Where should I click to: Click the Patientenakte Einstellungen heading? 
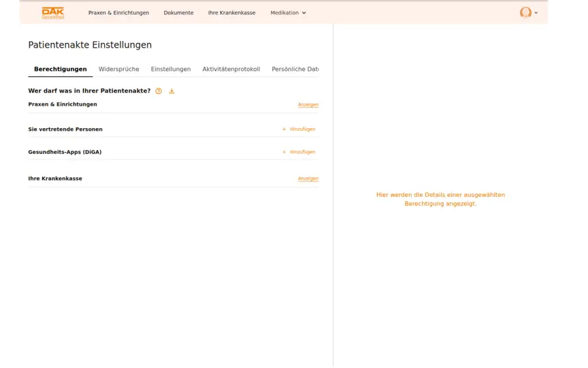pyautogui.click(x=90, y=45)
